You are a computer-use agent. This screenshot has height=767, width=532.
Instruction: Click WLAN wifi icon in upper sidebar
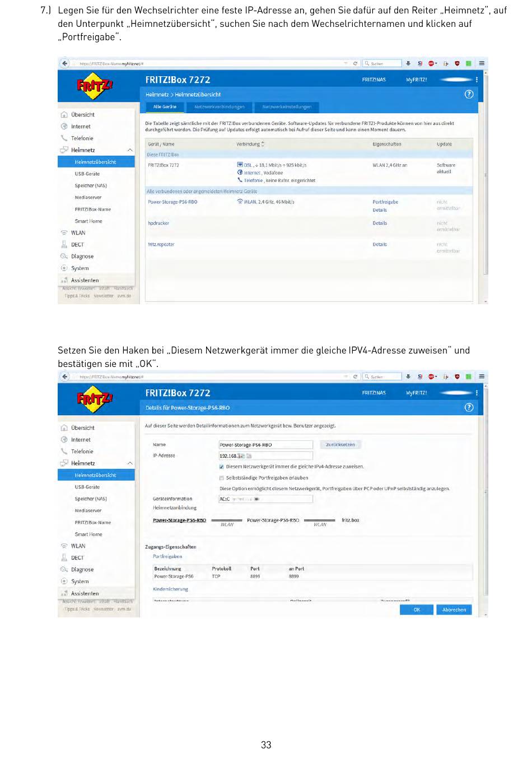(64, 233)
